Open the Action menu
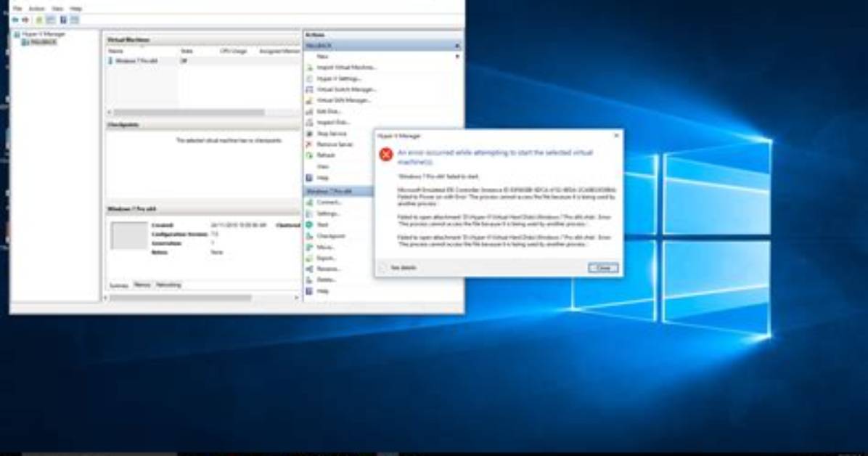 pyautogui.click(x=36, y=9)
